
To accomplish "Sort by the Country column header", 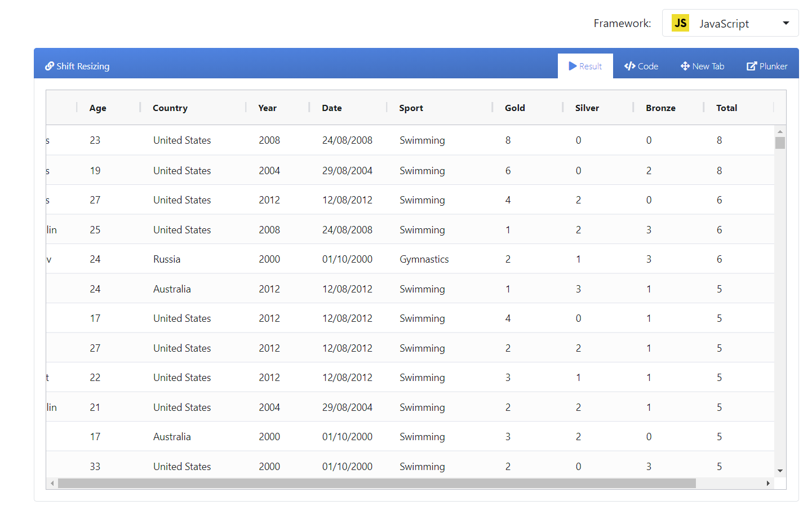I will pyautogui.click(x=170, y=108).
